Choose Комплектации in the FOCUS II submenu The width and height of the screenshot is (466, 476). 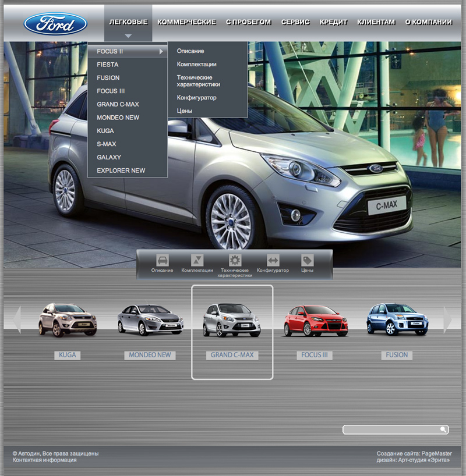[197, 65]
